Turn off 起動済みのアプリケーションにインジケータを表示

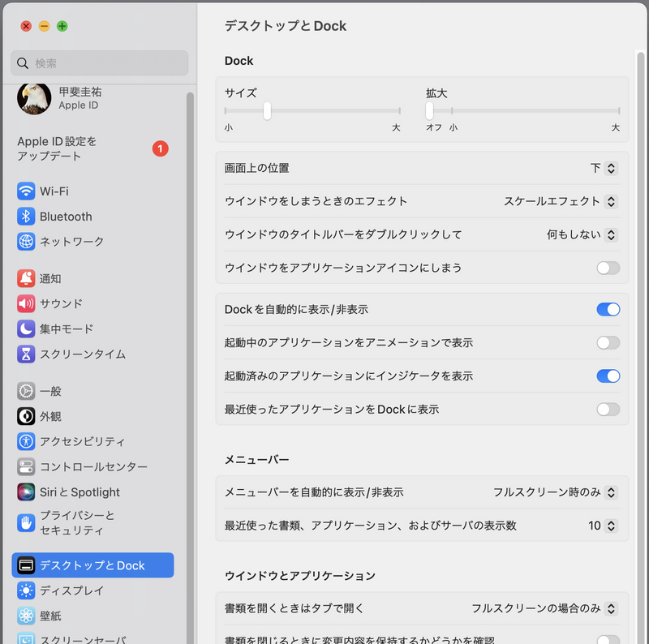608,376
